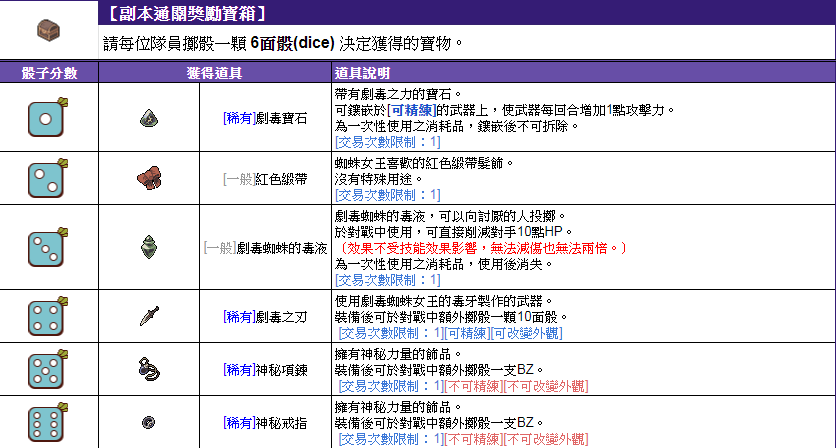
Task: Click item name [稀有]神秘項鍊
Action: pos(265,370)
